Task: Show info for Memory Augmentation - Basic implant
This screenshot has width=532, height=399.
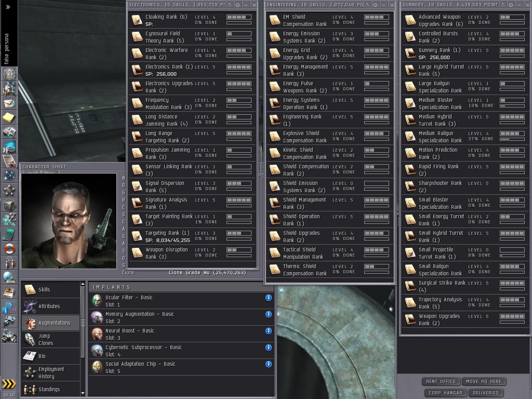Action: [269, 314]
